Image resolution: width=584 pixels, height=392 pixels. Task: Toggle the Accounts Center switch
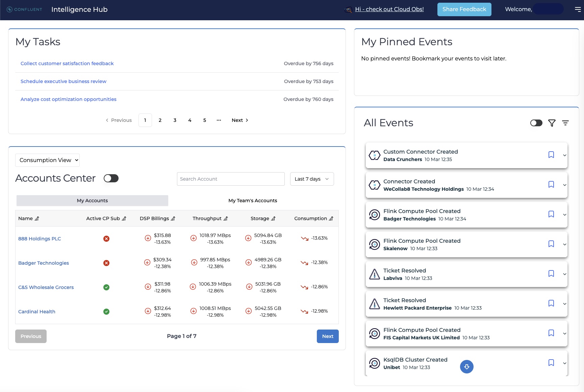point(111,178)
